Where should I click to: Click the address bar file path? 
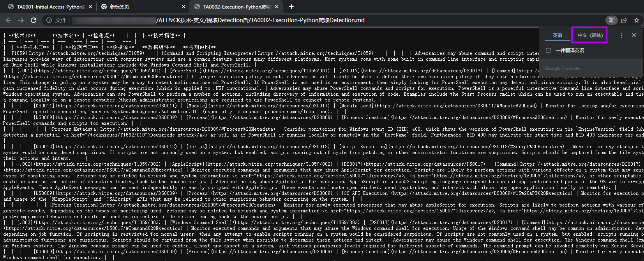coord(260,20)
